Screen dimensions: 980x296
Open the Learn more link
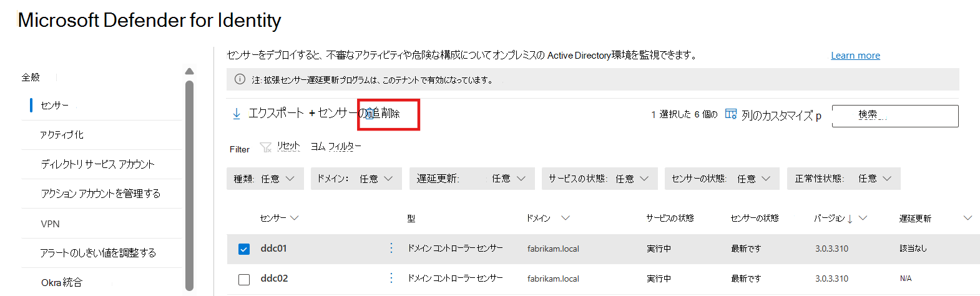(855, 56)
